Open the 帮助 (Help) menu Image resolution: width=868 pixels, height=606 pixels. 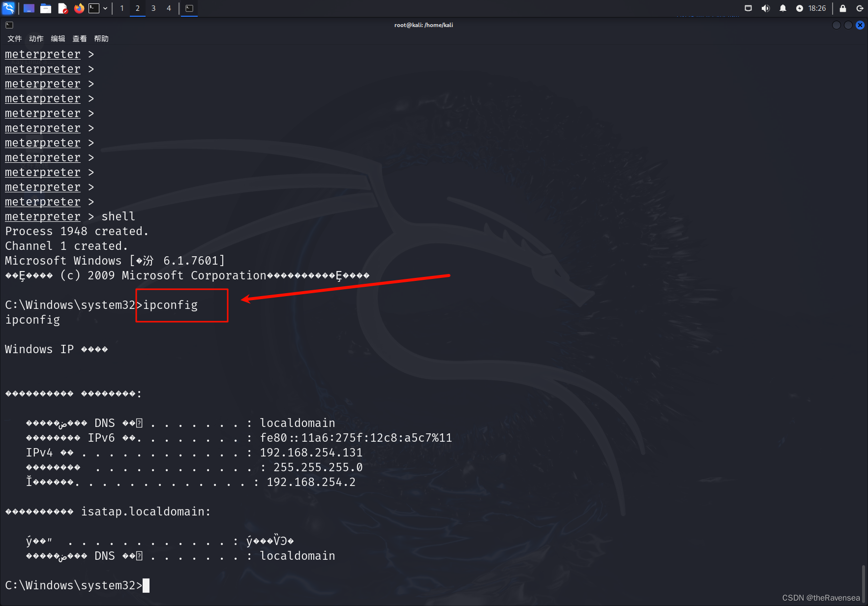[x=101, y=39]
